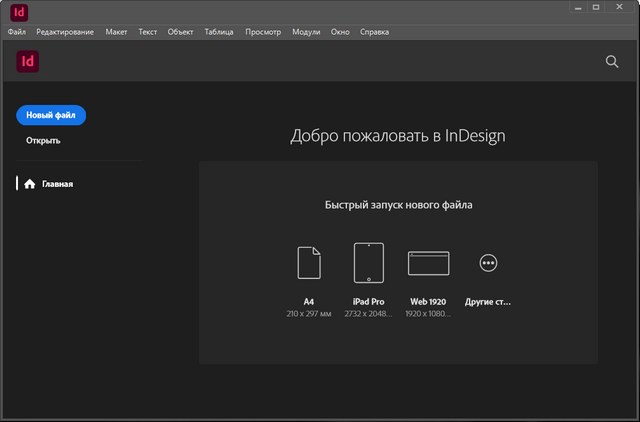Close the InDesign window
The width and height of the screenshot is (640, 422).
pos(619,7)
